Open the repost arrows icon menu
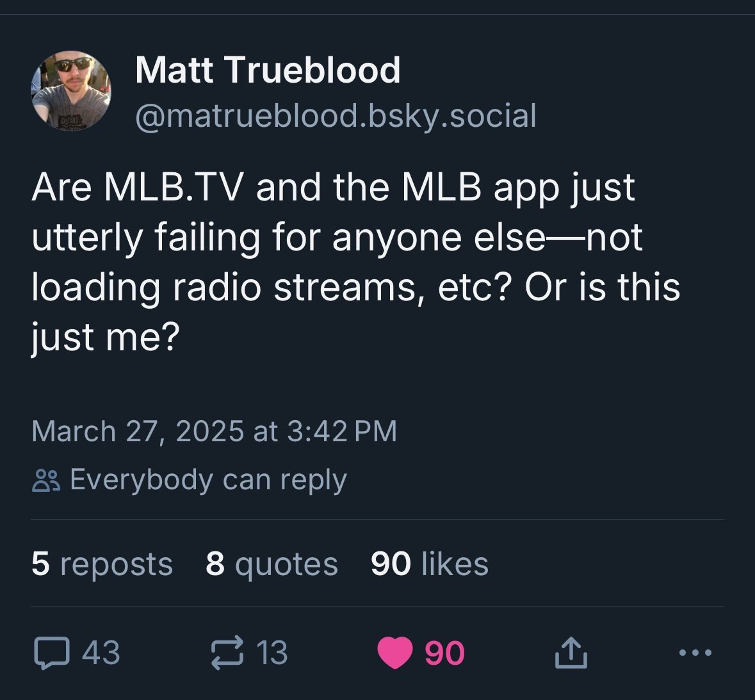The height and width of the screenshot is (700, 755). coord(227,653)
